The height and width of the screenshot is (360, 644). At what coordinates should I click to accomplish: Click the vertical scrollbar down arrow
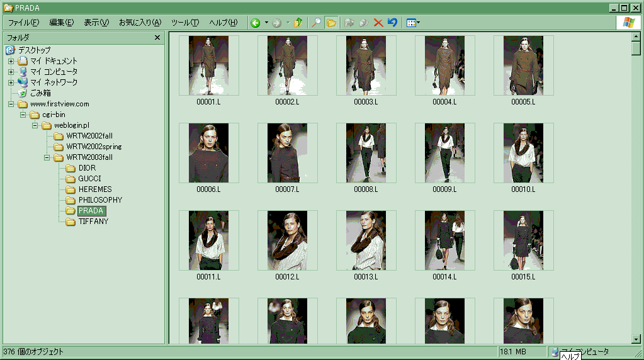(635, 339)
